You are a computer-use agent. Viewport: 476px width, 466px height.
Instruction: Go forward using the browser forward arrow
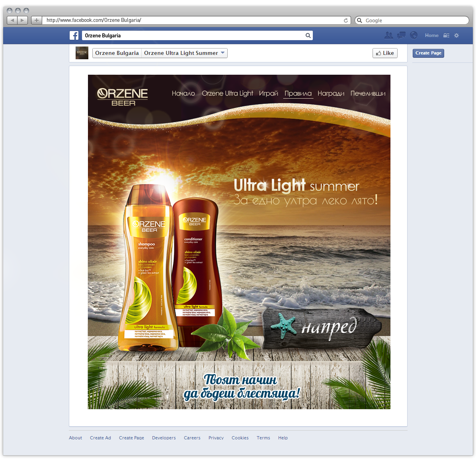click(22, 20)
